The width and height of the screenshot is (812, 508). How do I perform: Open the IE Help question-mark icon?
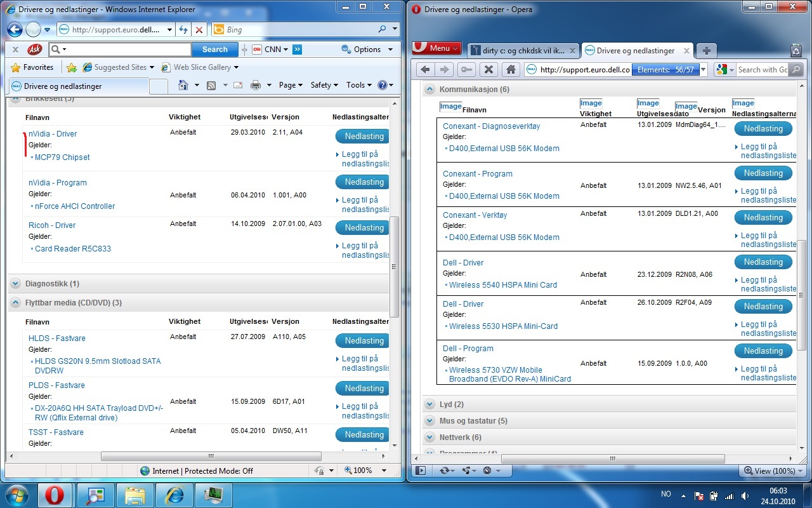pos(383,85)
